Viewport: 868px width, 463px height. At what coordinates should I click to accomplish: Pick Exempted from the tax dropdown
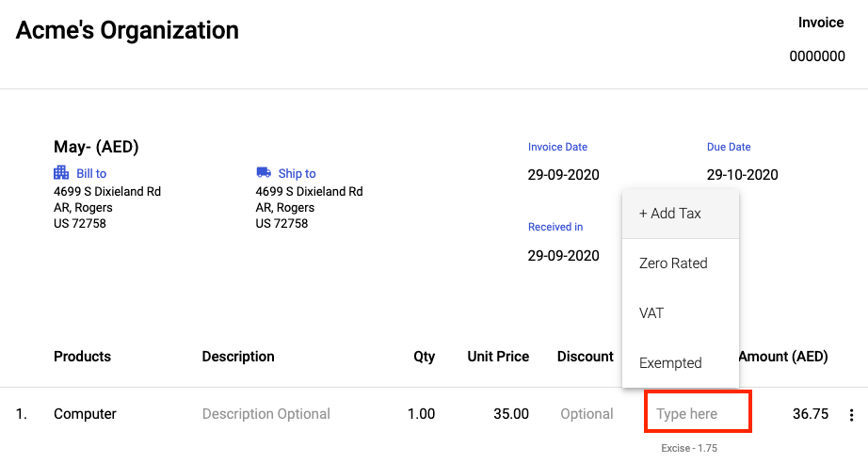coord(670,363)
